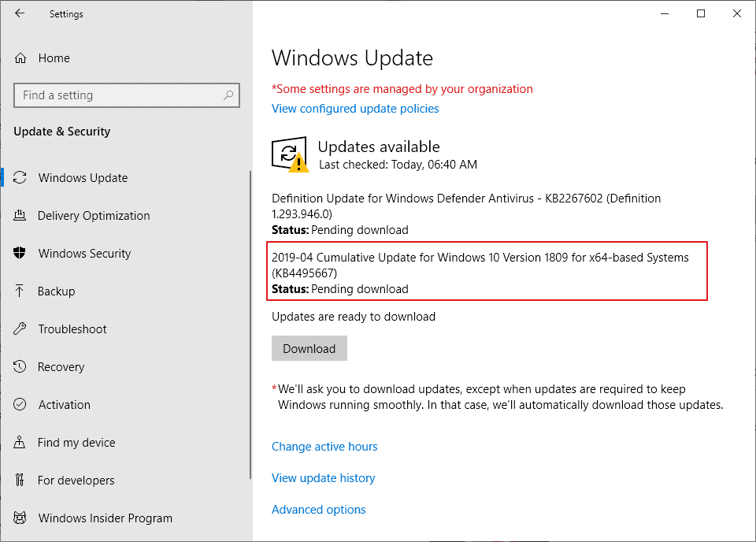Open the Troubleshoot page

[72, 329]
